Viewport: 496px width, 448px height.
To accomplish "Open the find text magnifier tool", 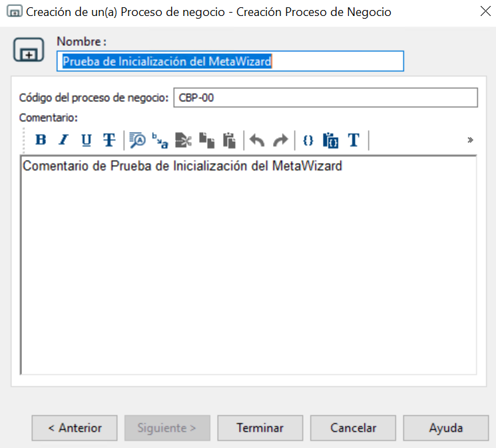I will (x=138, y=140).
